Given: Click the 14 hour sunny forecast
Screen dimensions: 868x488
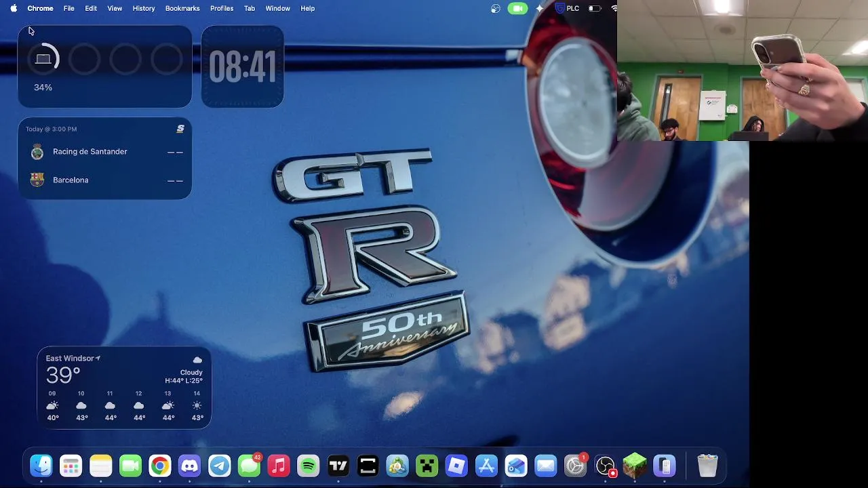Looking at the screenshot, I should [x=197, y=405].
